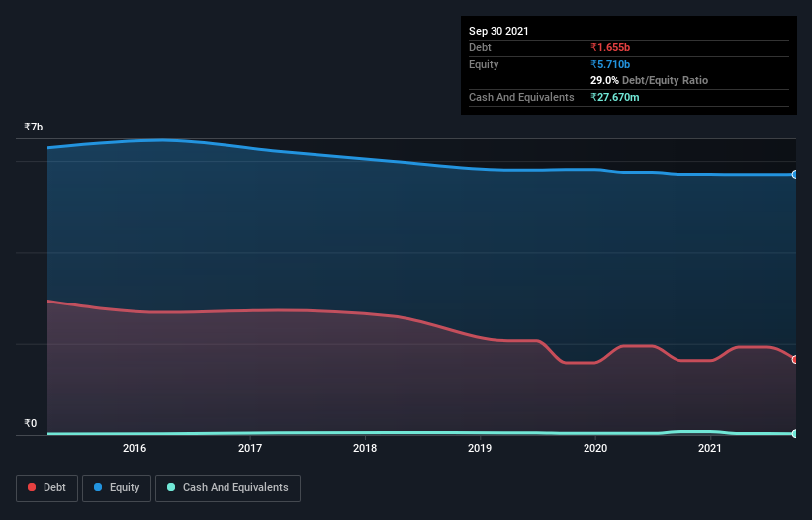Click the 29.0% Debt/Equity Ratio text
Screen dimensions: 812x520
[x=650, y=80]
